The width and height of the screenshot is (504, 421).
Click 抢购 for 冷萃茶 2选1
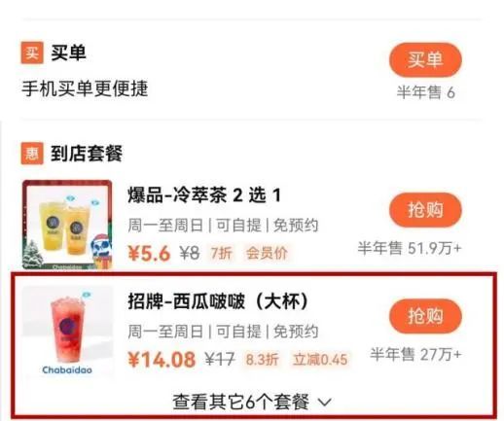point(425,210)
